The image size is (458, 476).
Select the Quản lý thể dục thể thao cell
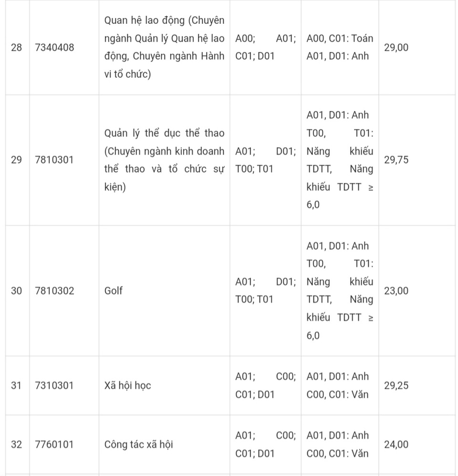click(x=164, y=160)
